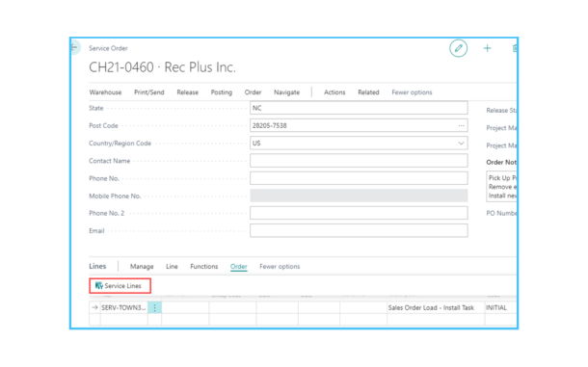The width and height of the screenshot is (588, 367).
Task: Open the Service Lines action
Action: click(x=120, y=286)
